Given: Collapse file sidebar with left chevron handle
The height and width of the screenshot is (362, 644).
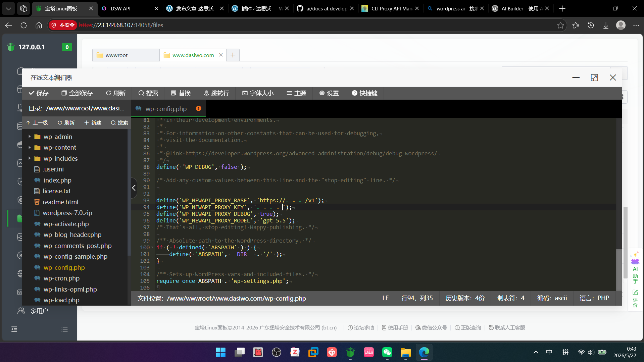Looking at the screenshot, I should click(x=134, y=188).
